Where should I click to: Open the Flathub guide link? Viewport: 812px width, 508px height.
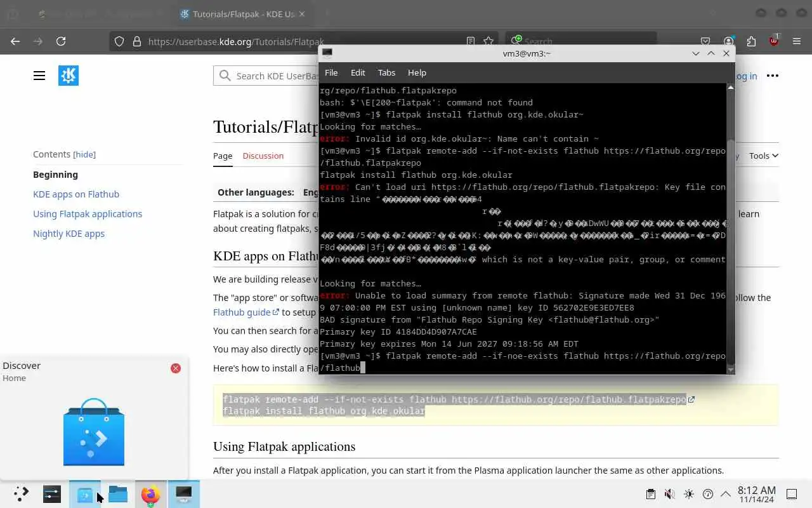[x=246, y=312]
